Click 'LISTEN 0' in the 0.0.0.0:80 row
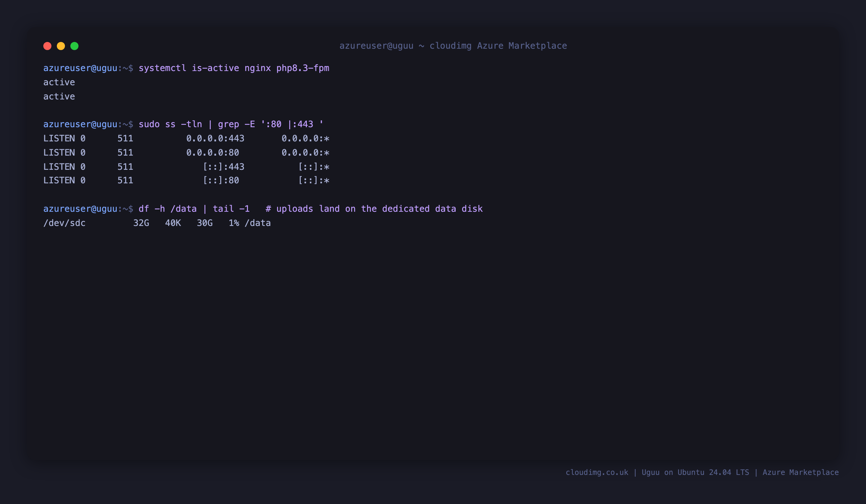Screen dimensions: 866x504 coord(64,153)
